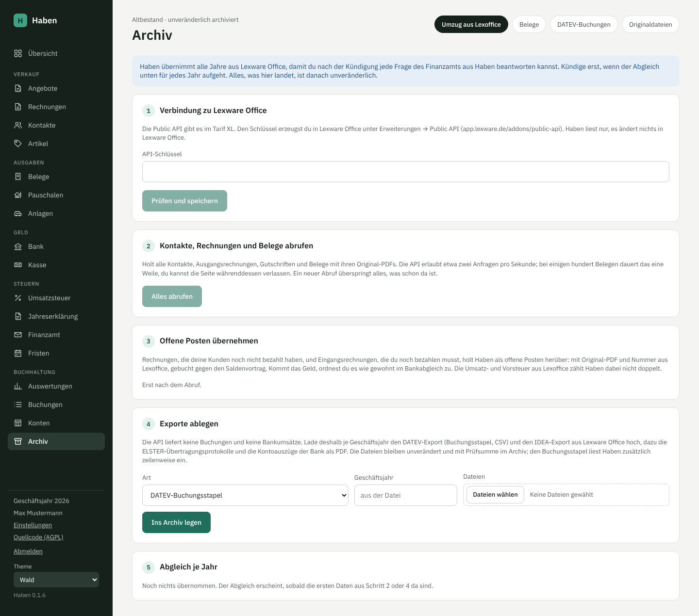Screen dimensions: 699x616
Task: Click the green Haben logo icon
Action: pos(20,20)
